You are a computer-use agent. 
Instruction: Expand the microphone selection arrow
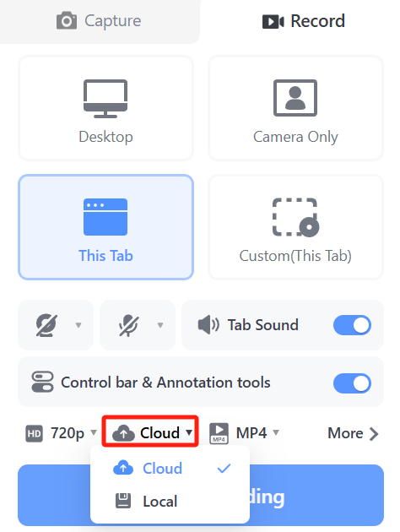tap(160, 325)
